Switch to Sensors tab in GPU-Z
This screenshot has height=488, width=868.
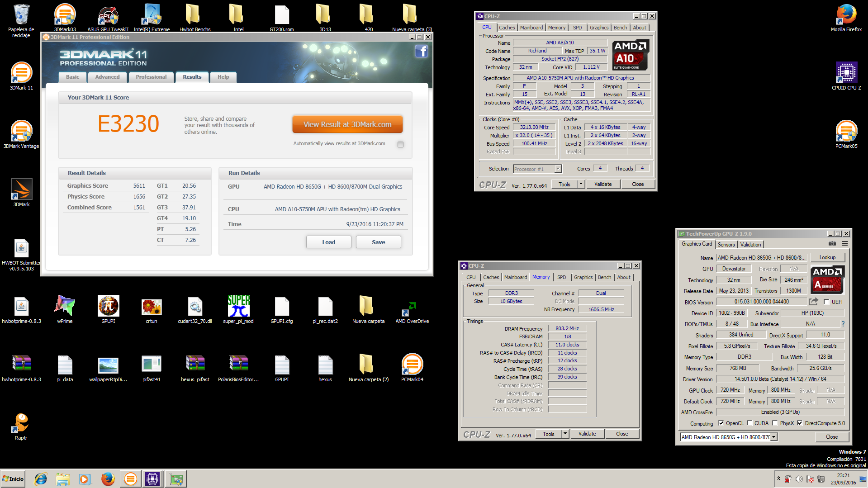[726, 245]
